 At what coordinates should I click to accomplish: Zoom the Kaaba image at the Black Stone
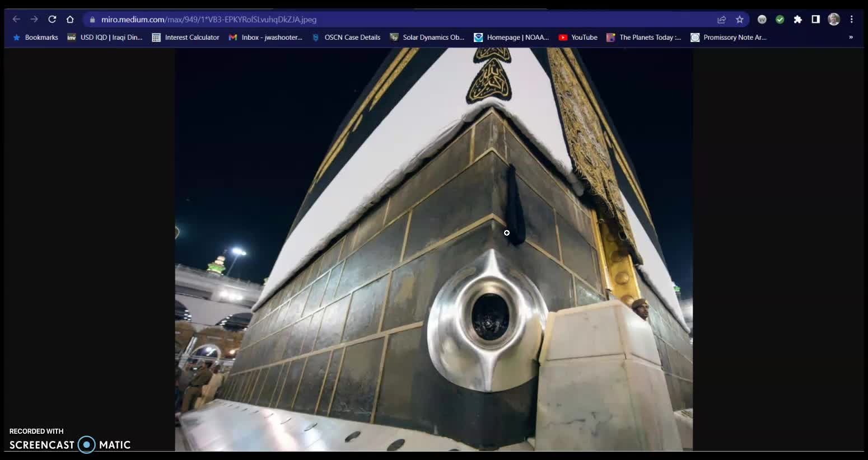[x=490, y=317]
